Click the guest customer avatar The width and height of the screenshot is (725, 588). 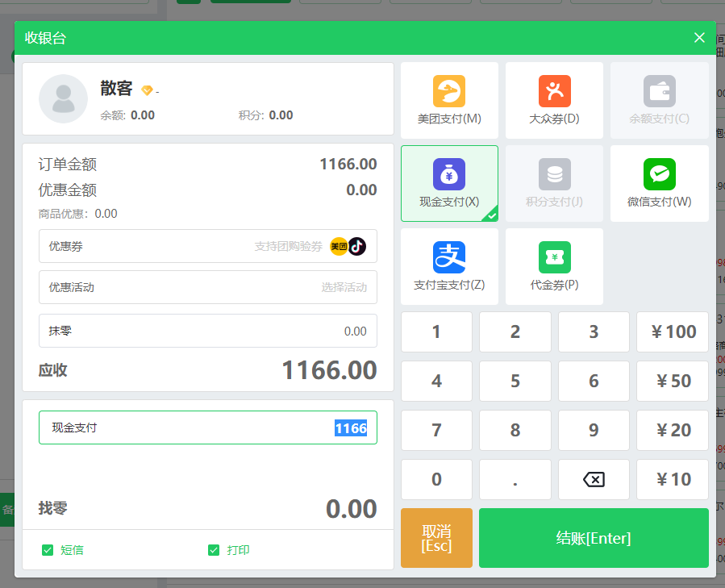tap(63, 98)
